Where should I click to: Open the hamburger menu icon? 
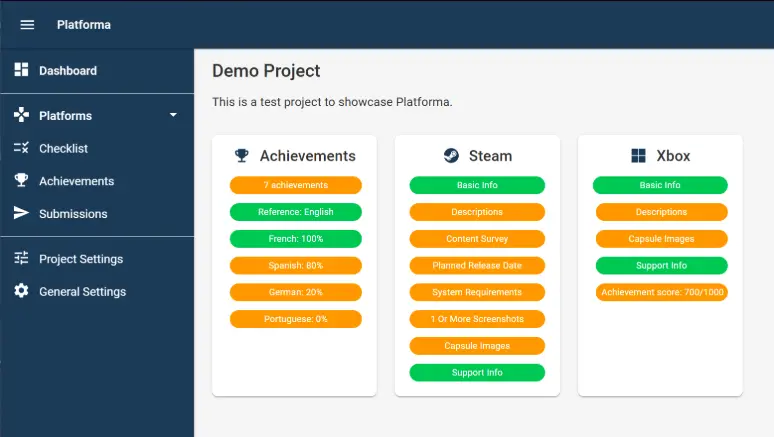(x=27, y=25)
